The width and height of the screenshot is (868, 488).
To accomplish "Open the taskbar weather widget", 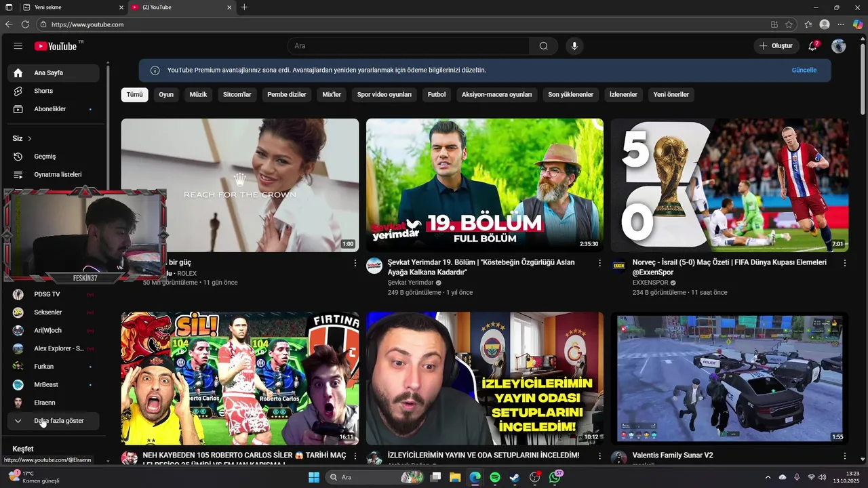I will point(34,477).
